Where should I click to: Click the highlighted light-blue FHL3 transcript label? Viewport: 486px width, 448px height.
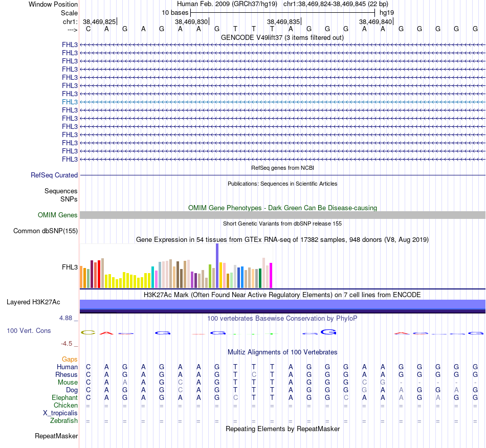(70, 102)
